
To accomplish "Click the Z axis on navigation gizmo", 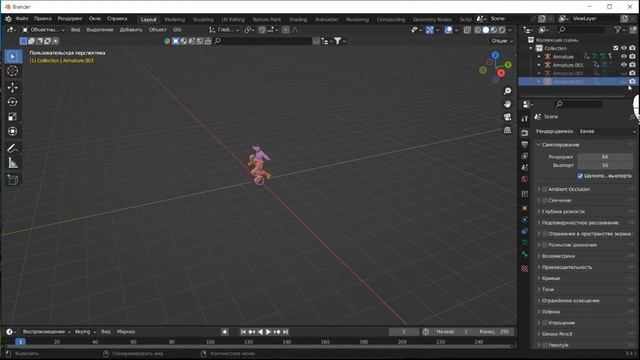I will pyautogui.click(x=495, y=55).
